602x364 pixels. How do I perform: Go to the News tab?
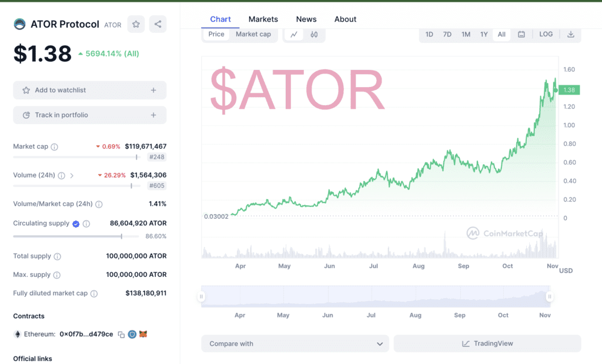point(306,19)
